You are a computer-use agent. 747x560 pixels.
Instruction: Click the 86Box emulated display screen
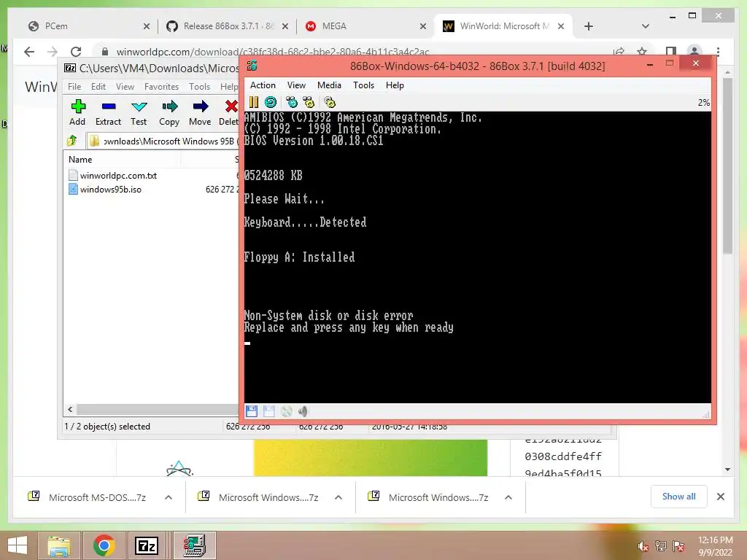point(477,257)
